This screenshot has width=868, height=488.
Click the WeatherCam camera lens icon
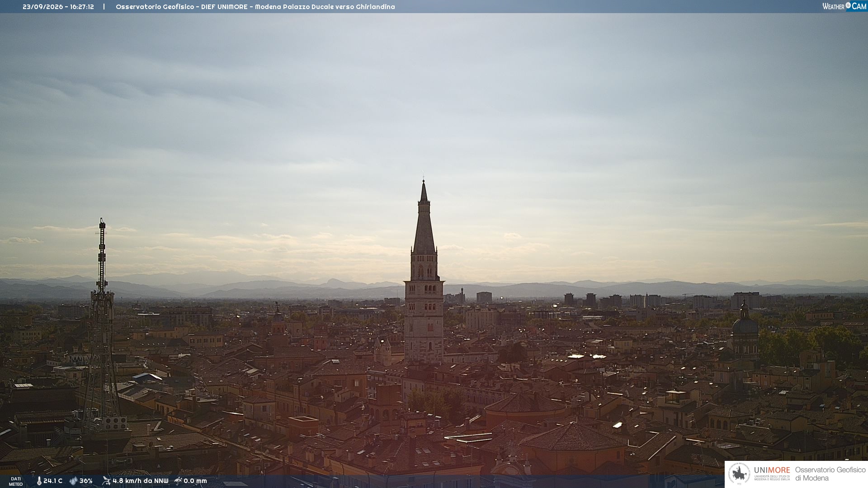click(848, 5)
